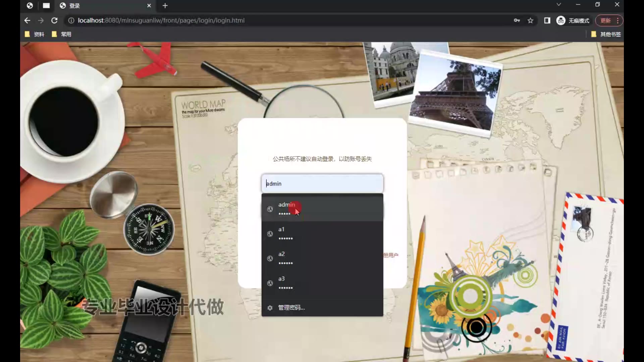Screen dimensions: 644x362
Task: Click the globe icon beside a1
Action: tap(270, 234)
